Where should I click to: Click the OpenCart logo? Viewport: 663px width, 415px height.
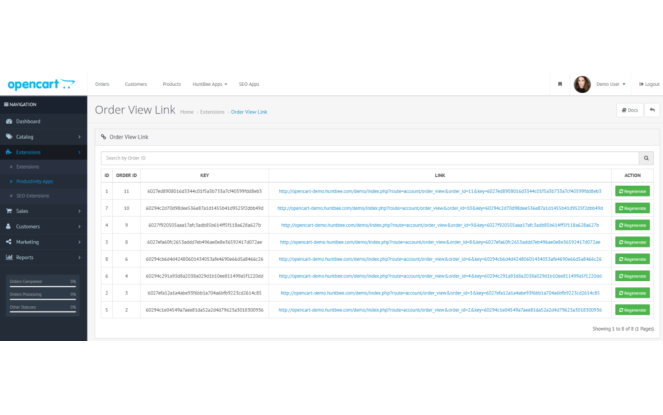click(x=40, y=85)
